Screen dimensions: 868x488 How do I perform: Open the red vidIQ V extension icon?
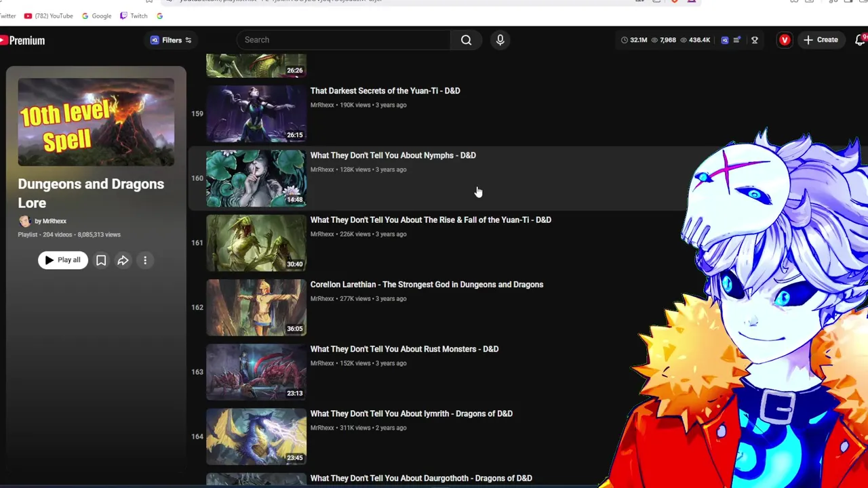pos(785,40)
